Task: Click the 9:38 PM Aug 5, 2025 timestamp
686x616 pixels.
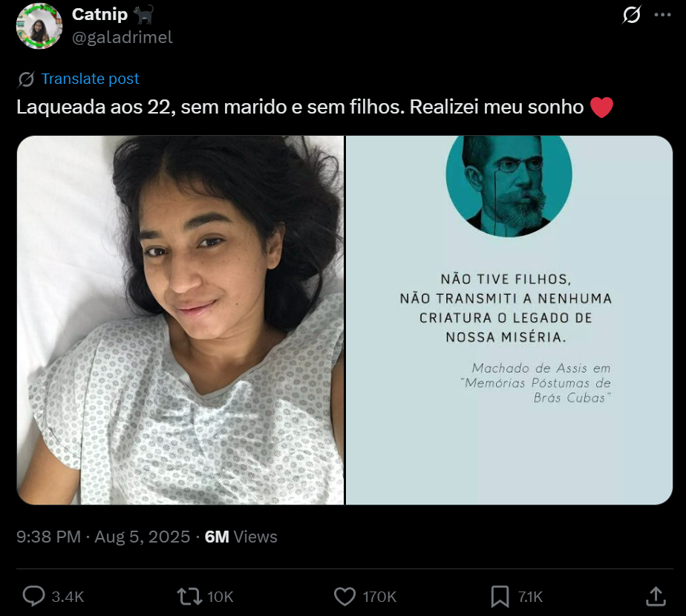Action: coord(103,537)
